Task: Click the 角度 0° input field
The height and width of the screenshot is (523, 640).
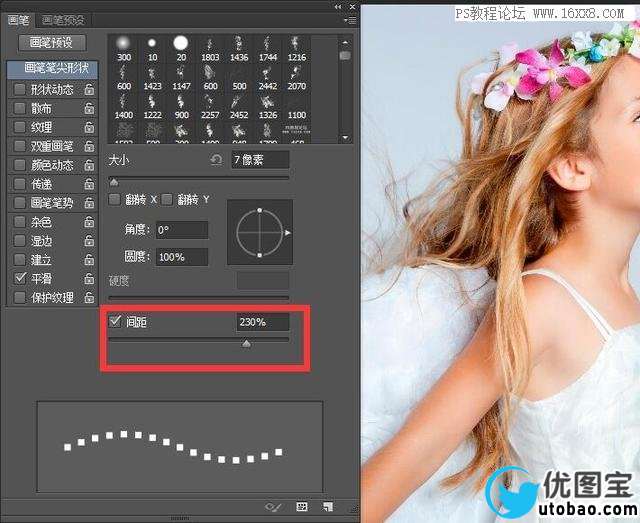Action: 182,230
